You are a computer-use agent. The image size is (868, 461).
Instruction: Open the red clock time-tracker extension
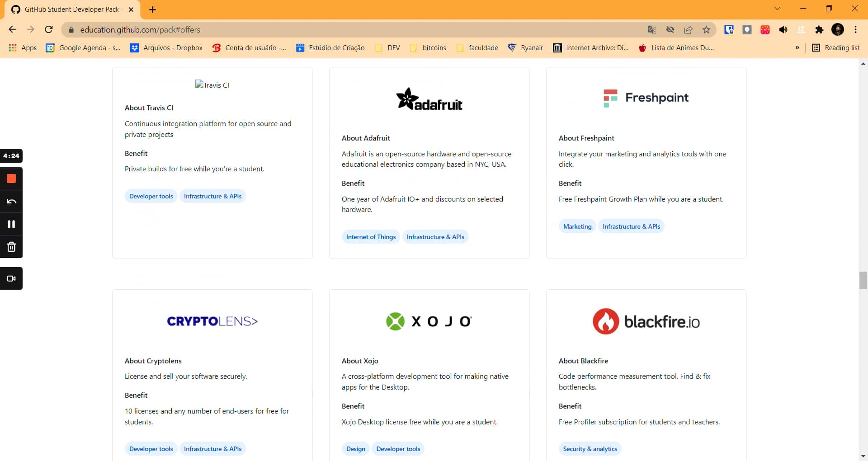pos(765,30)
